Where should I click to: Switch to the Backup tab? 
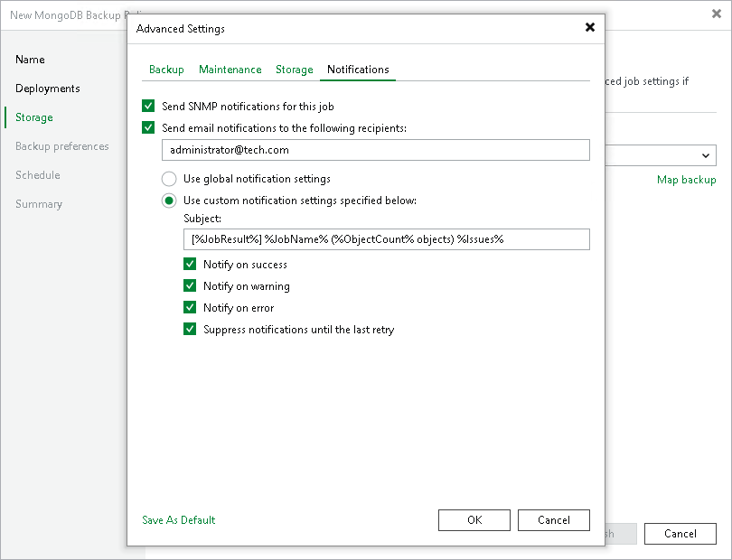coord(166,70)
